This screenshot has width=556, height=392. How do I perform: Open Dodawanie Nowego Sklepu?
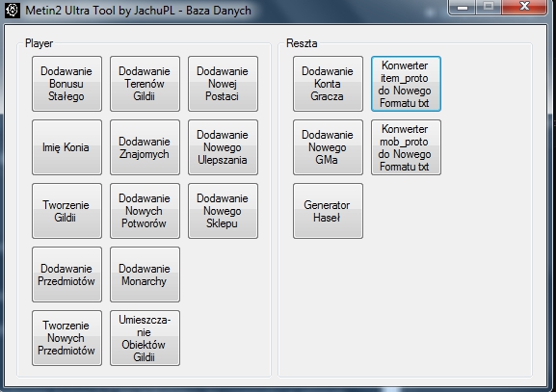pos(223,211)
